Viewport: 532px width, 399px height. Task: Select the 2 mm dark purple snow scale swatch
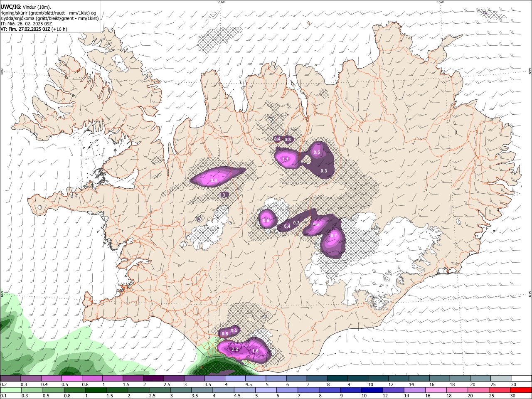153,379
